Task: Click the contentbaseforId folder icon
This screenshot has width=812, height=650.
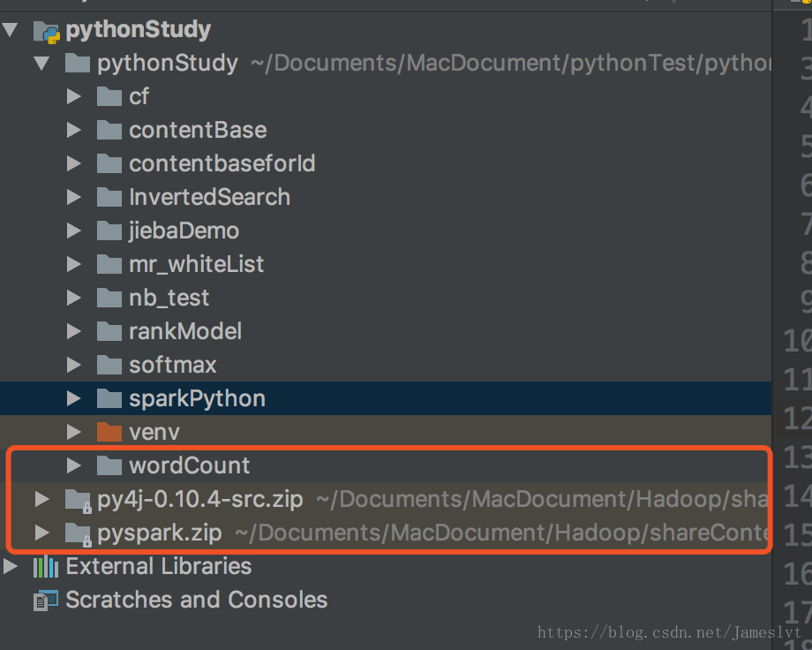Action: pos(109,163)
